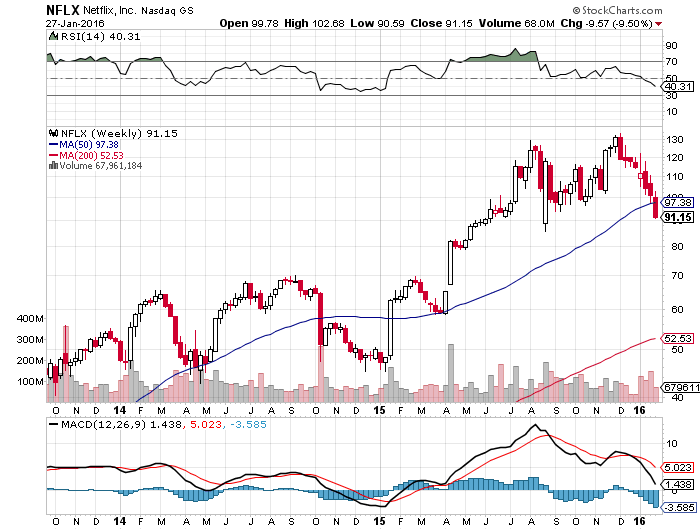Click the "Chg -9.57 (-9.50%)" value
Viewport: 700px width, 530px height.
point(606,23)
